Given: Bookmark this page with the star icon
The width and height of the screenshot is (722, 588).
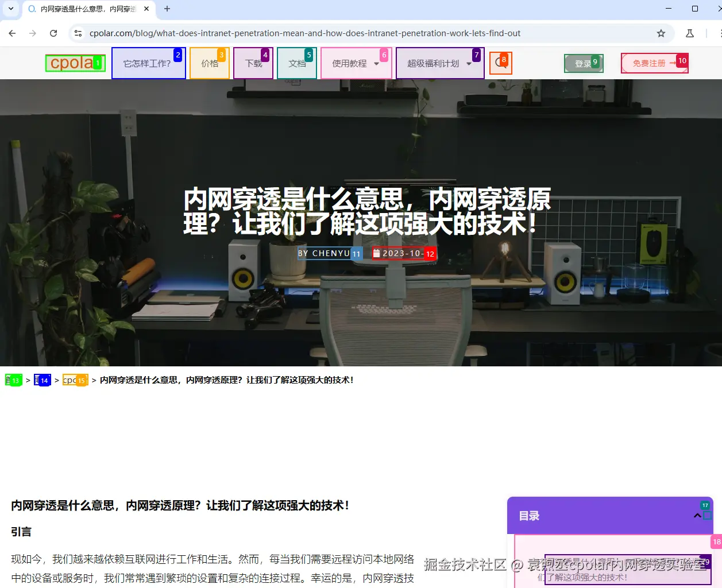Looking at the screenshot, I should [661, 33].
